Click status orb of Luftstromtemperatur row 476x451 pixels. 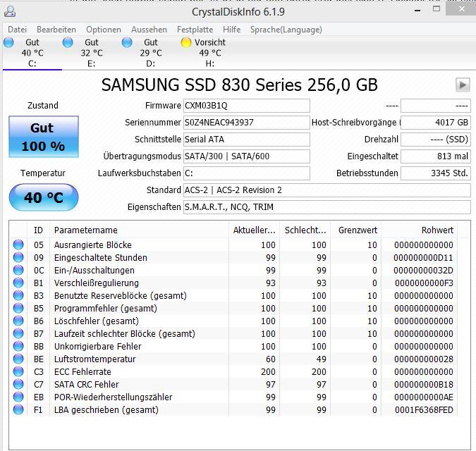click(18, 359)
